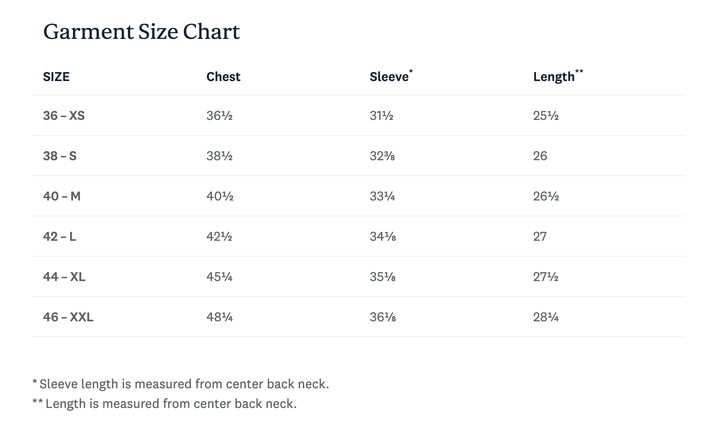Select the SIZE column header
Image resolution: width=720 pixels, height=430 pixels.
(56, 76)
